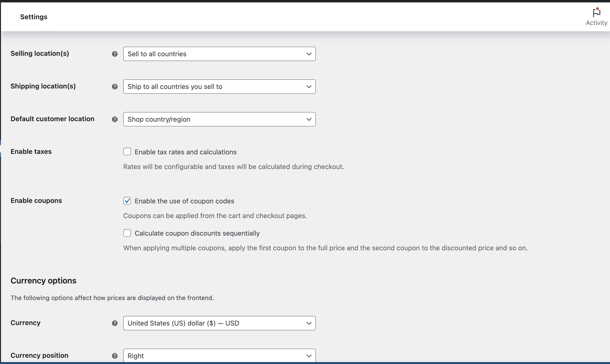
Task: Open the Selling location(s) dropdown
Action: tap(219, 54)
